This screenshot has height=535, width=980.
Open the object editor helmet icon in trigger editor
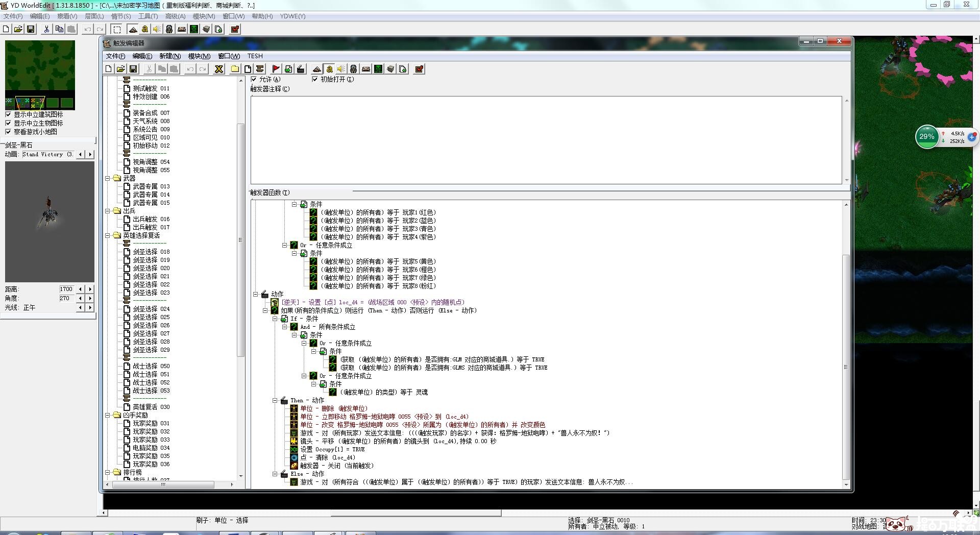click(x=354, y=69)
